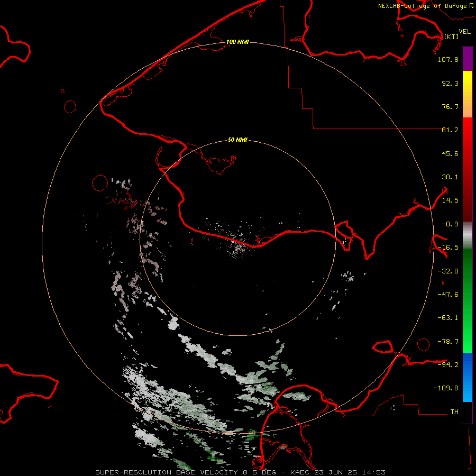The image size is (476, 476).
Task: Click the 61.2 velocity scale value
Action: point(450,130)
